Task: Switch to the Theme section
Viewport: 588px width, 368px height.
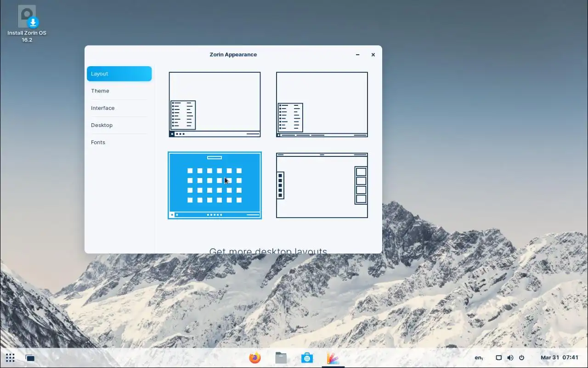Action: [x=119, y=91]
